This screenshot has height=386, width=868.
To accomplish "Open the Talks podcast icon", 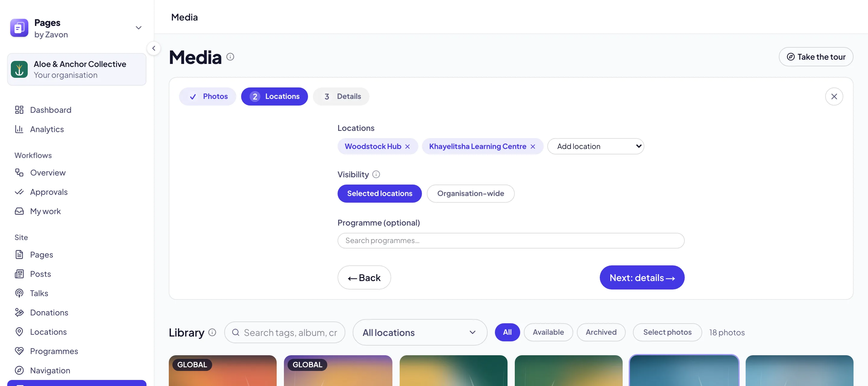I will coord(19,293).
